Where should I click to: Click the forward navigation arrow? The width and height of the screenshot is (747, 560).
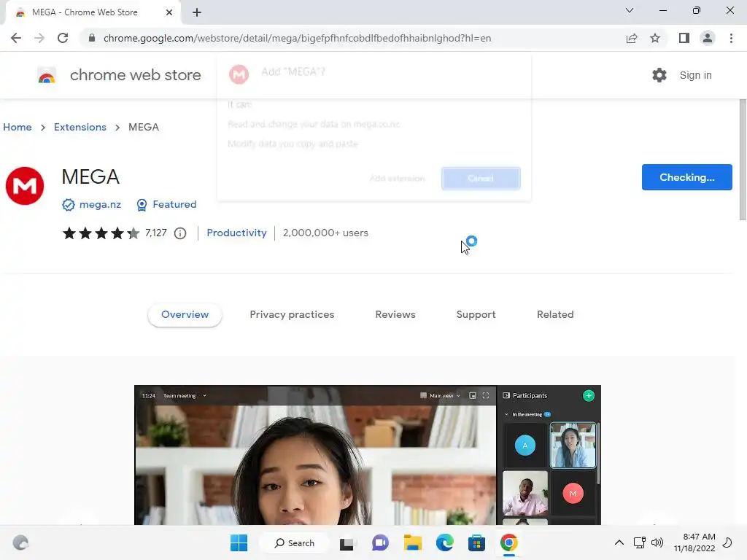39,38
